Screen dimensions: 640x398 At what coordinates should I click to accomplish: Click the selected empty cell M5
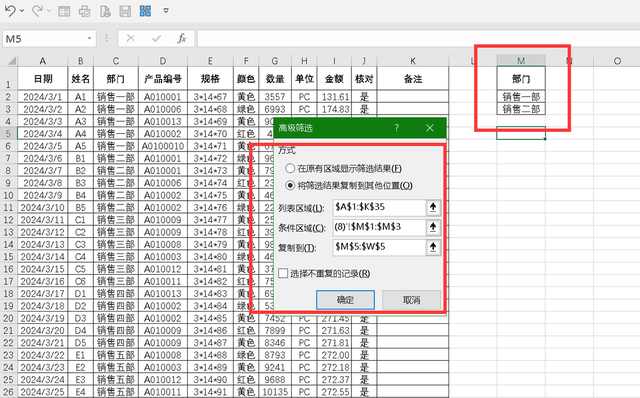coord(521,133)
